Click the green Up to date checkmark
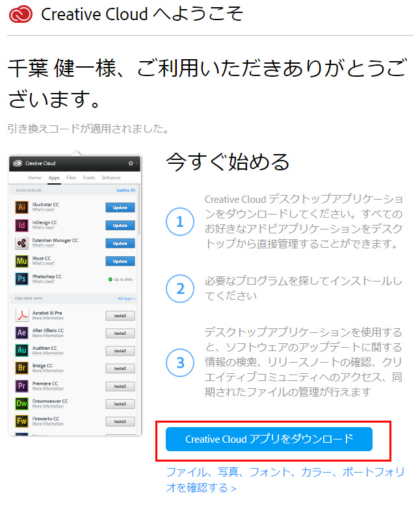The height and width of the screenshot is (511, 420). [110, 280]
